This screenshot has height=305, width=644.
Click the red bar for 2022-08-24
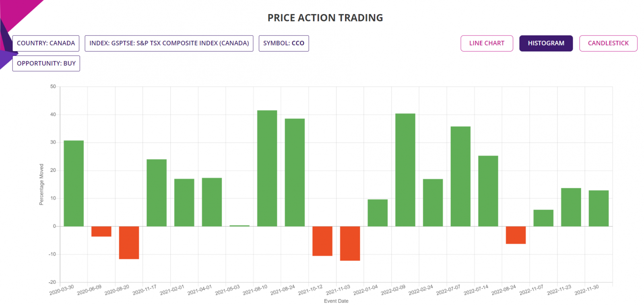tap(516, 235)
